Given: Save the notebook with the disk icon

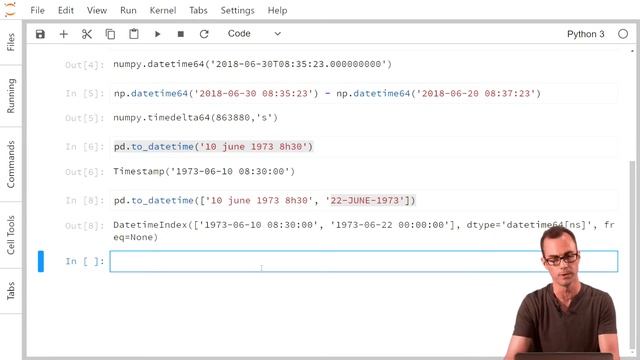Looking at the screenshot, I should coord(40,34).
